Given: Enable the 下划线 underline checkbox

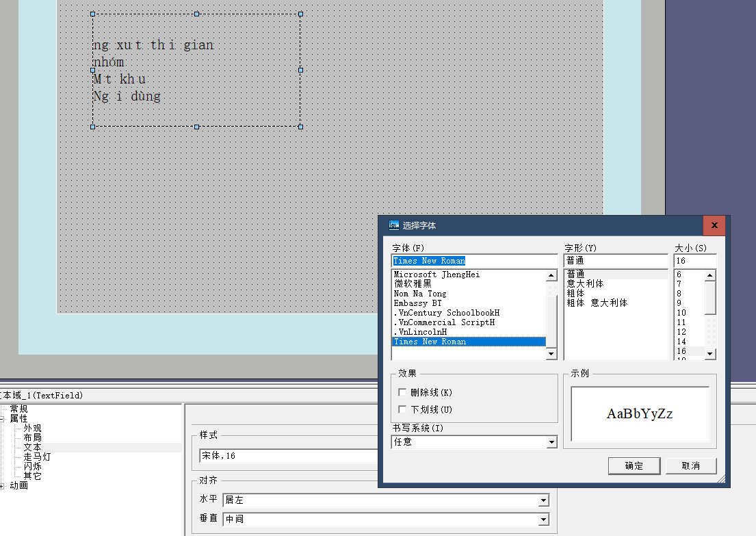Looking at the screenshot, I should pyautogui.click(x=402, y=409).
